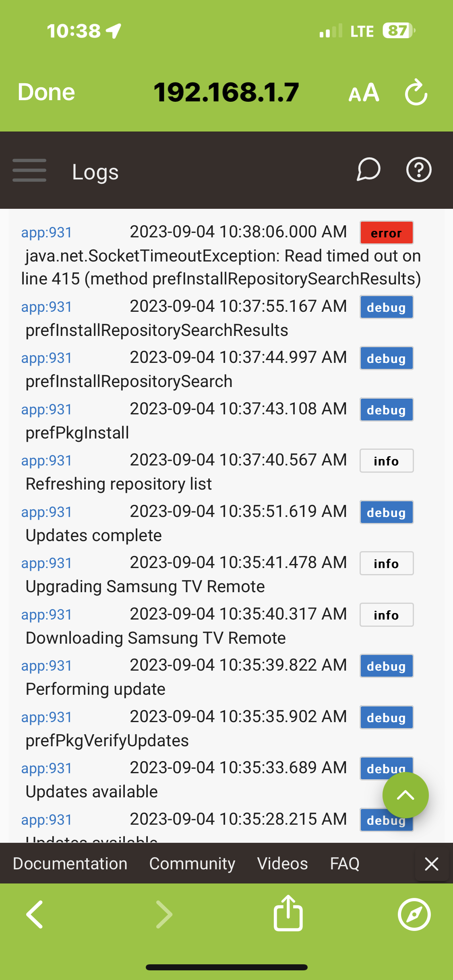Close the bottom links bar
Viewport: 453px width, 980px height.
point(432,864)
